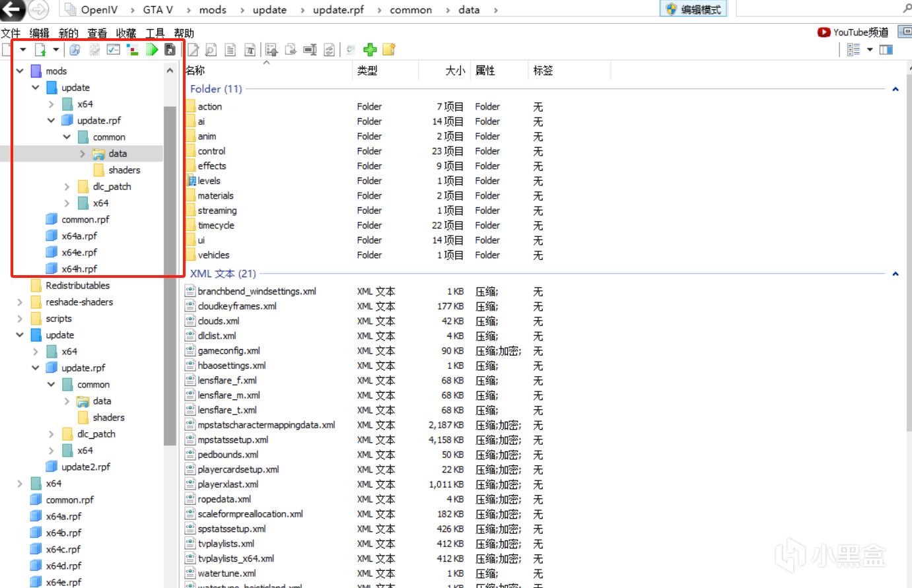912x588 pixels.
Task: Select Redistributables in the tree
Action: [78, 286]
